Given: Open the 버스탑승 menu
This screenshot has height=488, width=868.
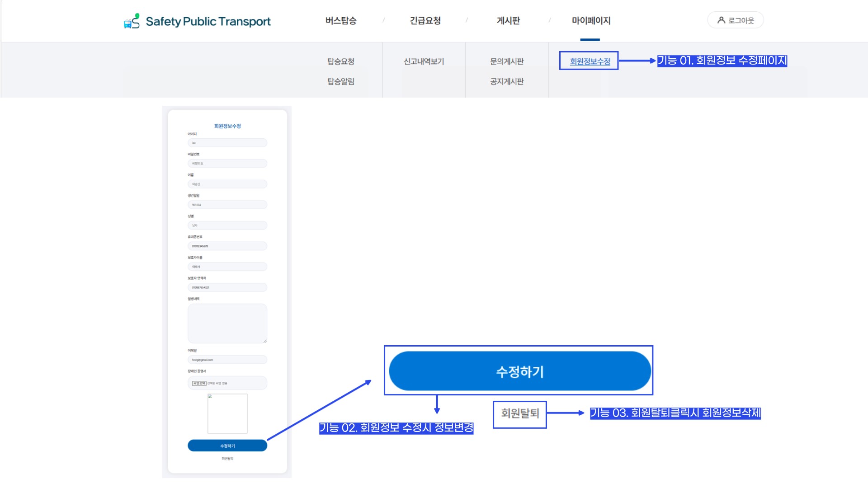Looking at the screenshot, I should [x=341, y=21].
